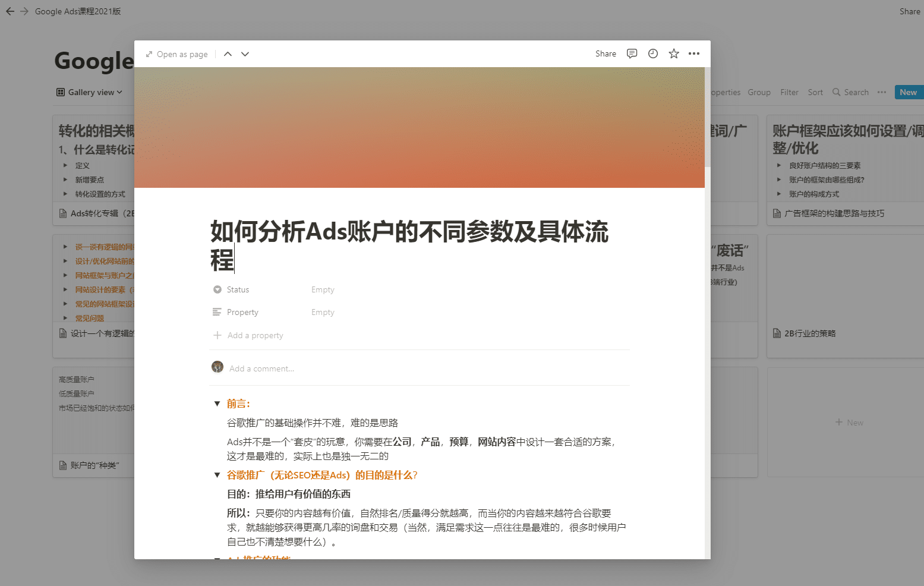This screenshot has width=924, height=586.
Task: Open the Gallery view dropdown
Action: 89,92
